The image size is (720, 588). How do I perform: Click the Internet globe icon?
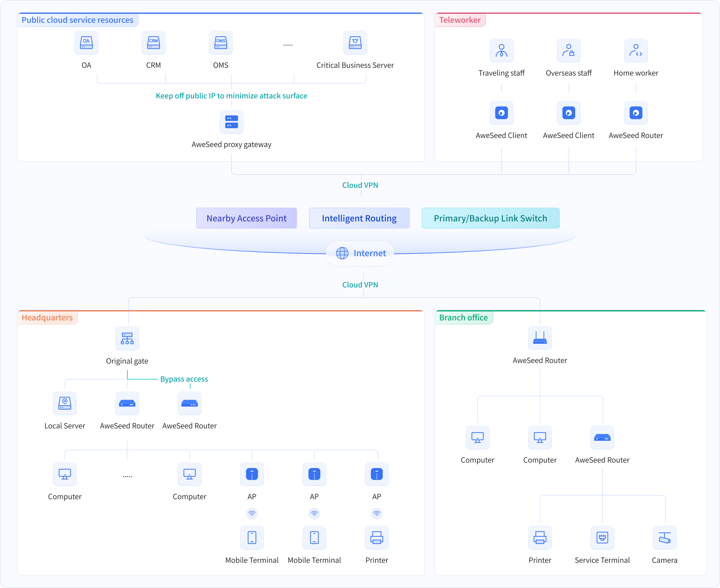(342, 253)
